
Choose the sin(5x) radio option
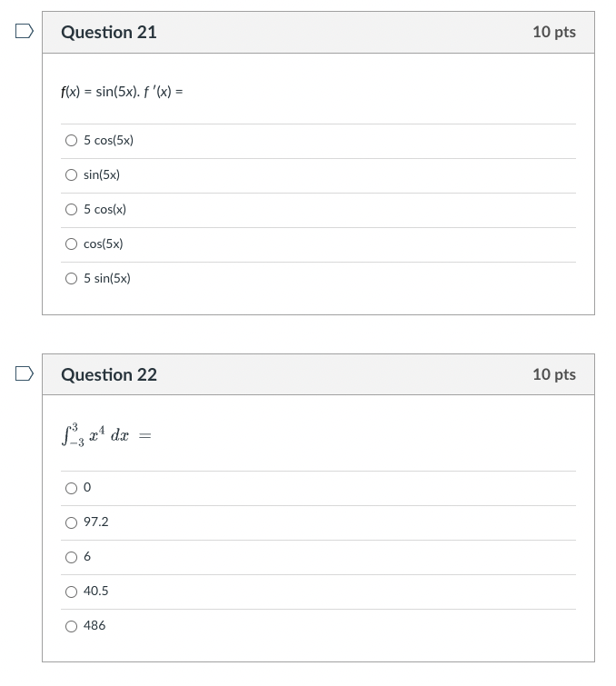pyautogui.click(x=71, y=175)
